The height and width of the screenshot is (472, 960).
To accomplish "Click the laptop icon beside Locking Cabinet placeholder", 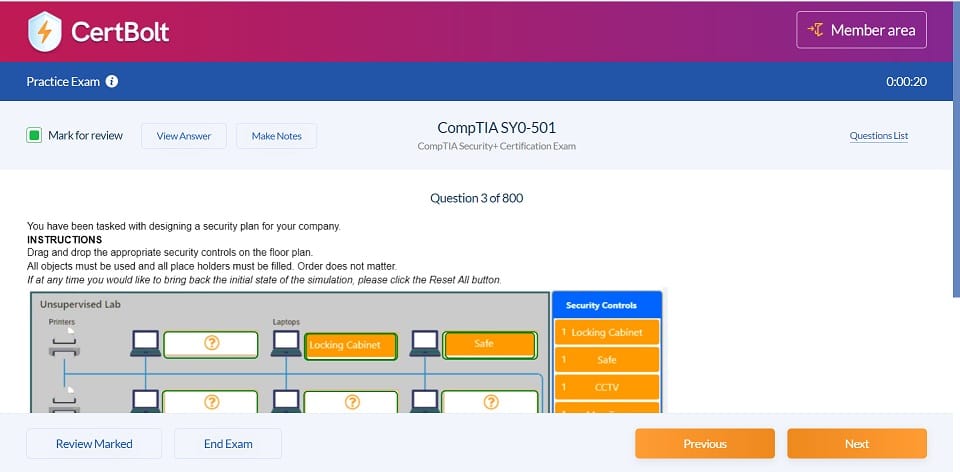I will coord(286,344).
